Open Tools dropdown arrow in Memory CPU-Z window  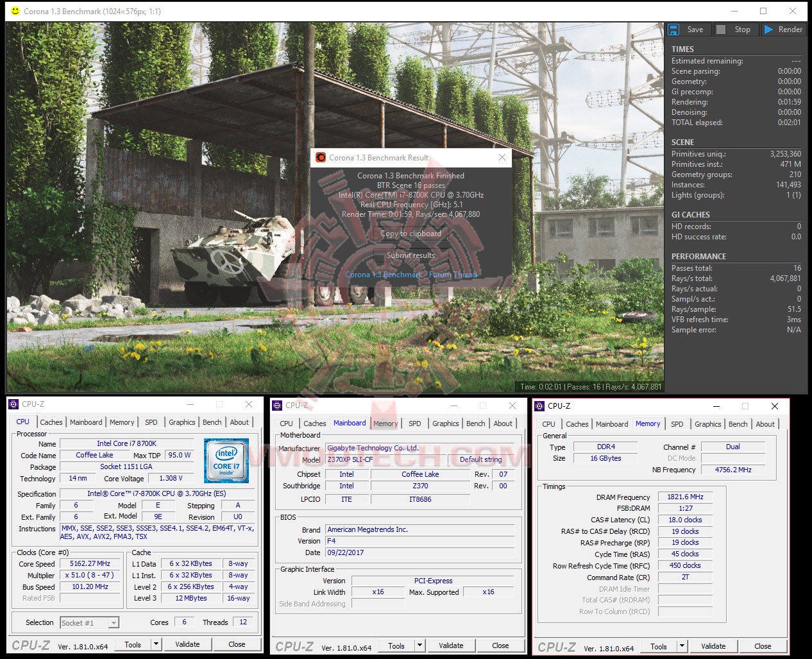(682, 646)
